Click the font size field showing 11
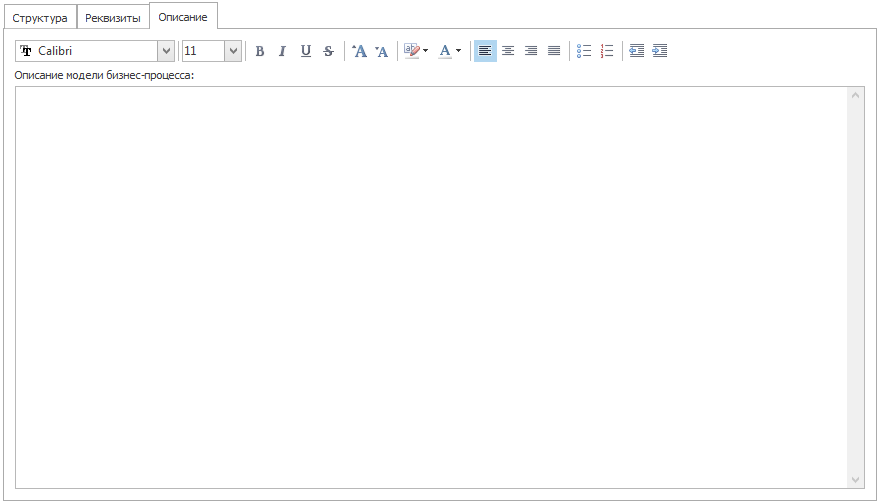 (x=203, y=51)
